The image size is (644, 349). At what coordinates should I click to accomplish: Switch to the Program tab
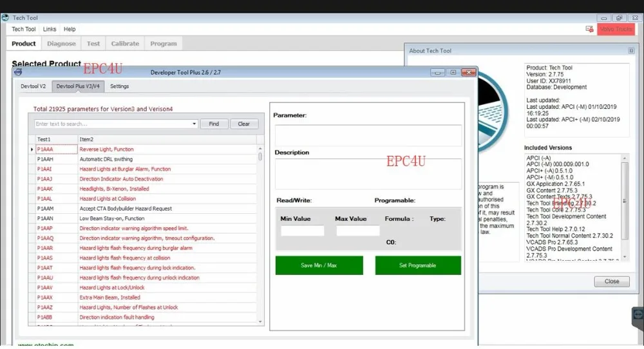(x=163, y=44)
